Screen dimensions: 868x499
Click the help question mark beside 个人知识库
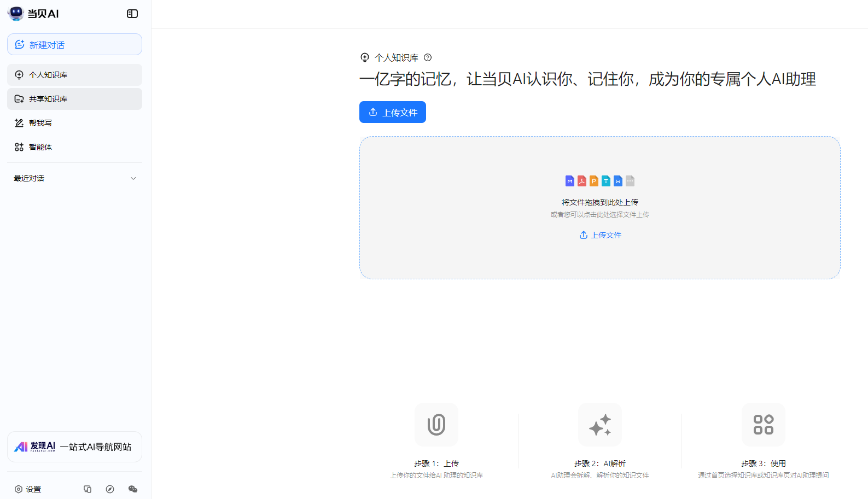click(x=428, y=57)
